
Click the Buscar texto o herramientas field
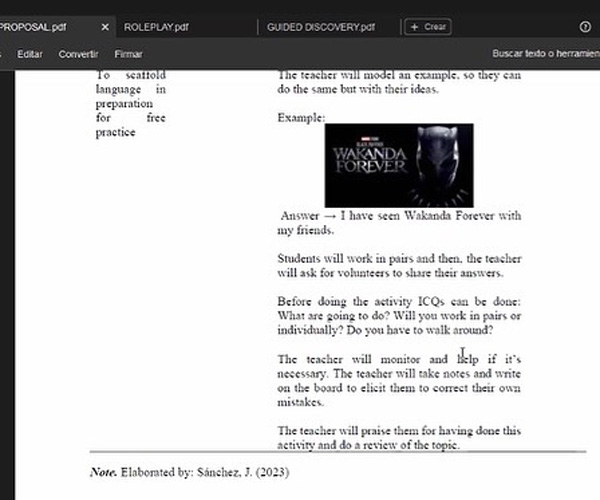point(546,53)
